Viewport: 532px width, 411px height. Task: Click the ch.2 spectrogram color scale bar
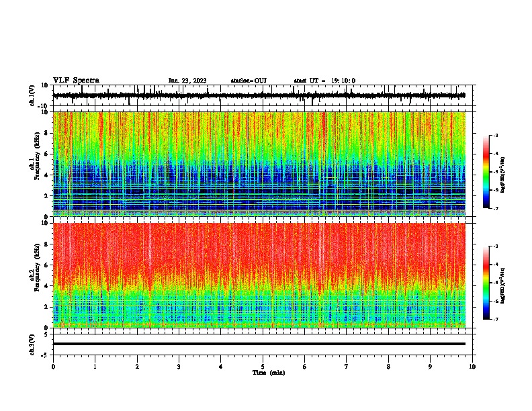486,283
